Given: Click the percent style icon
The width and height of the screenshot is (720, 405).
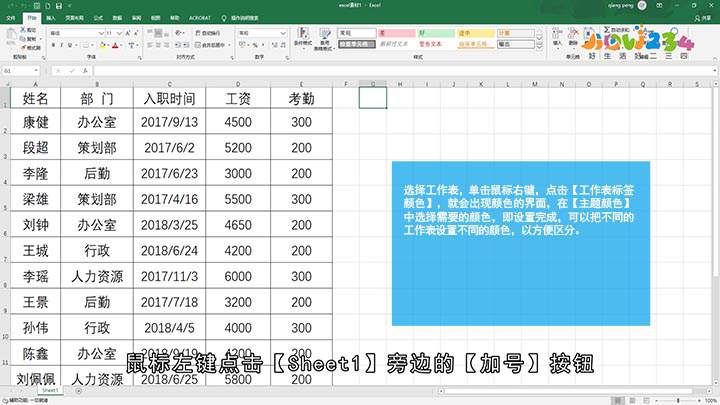Looking at the screenshot, I should (x=255, y=45).
